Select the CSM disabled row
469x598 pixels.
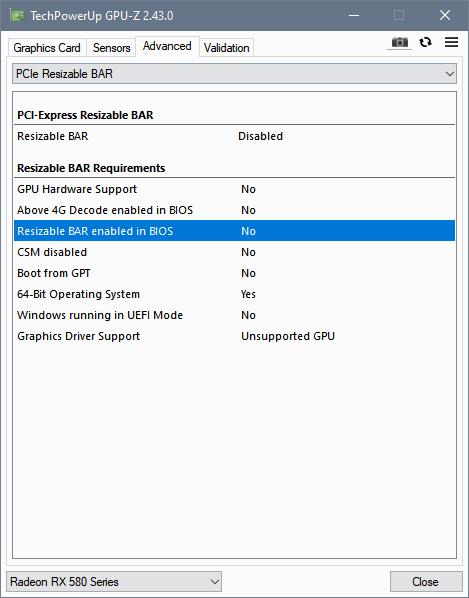[234, 252]
